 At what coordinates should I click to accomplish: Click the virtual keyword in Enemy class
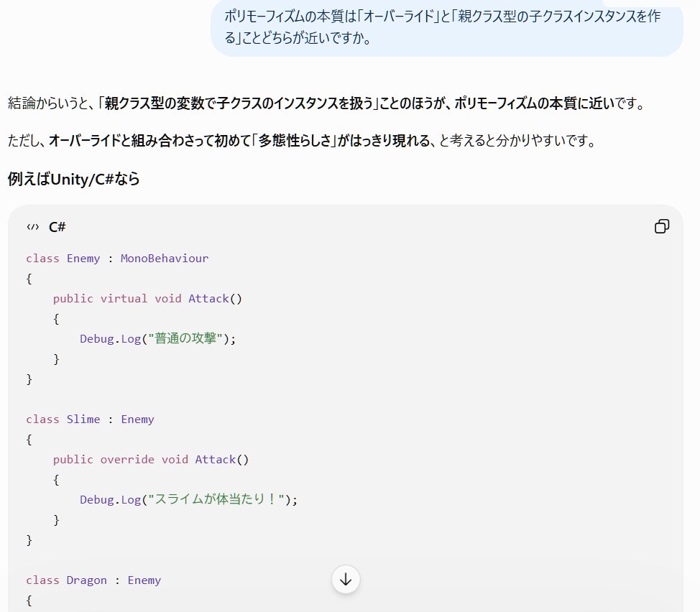(124, 298)
